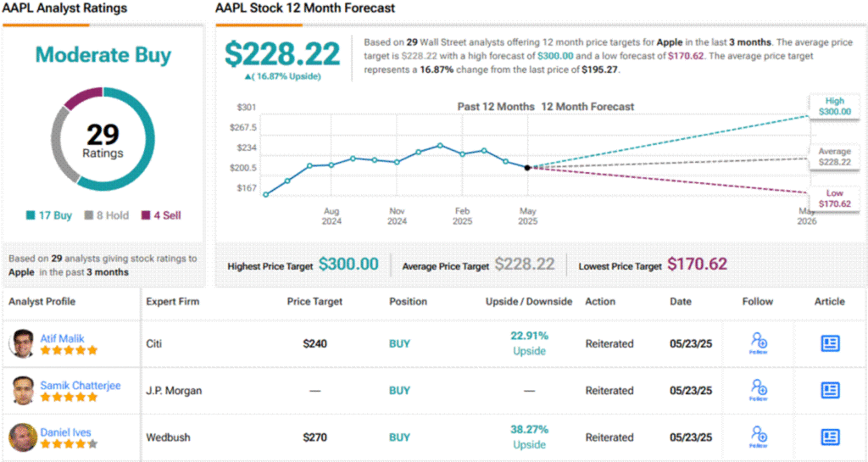868x462 pixels.
Task: Sort by Upside / Downside column header
Action: coord(529,302)
